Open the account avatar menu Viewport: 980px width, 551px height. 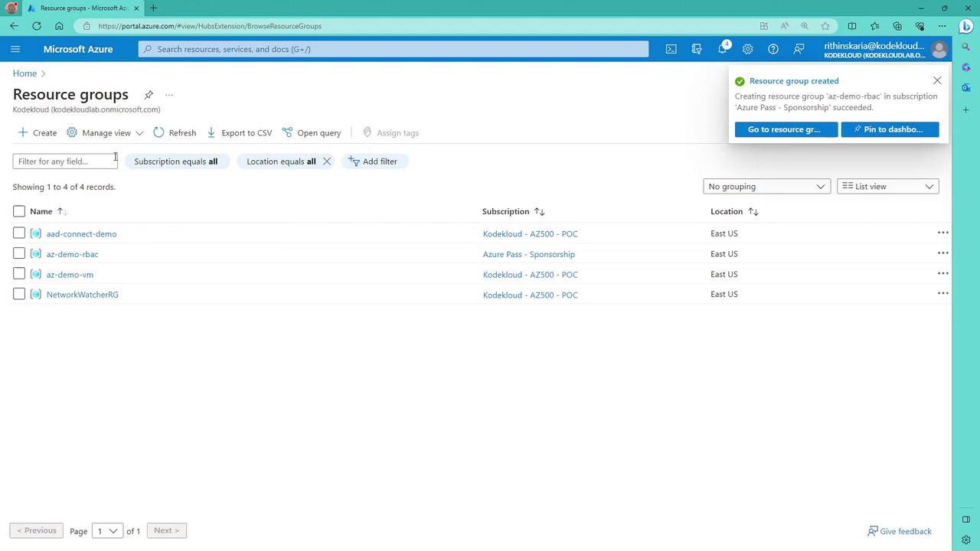[x=938, y=50]
